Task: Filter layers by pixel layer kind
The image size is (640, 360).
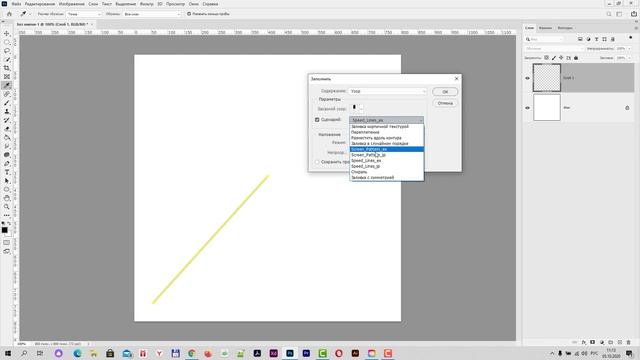Action: point(580,39)
